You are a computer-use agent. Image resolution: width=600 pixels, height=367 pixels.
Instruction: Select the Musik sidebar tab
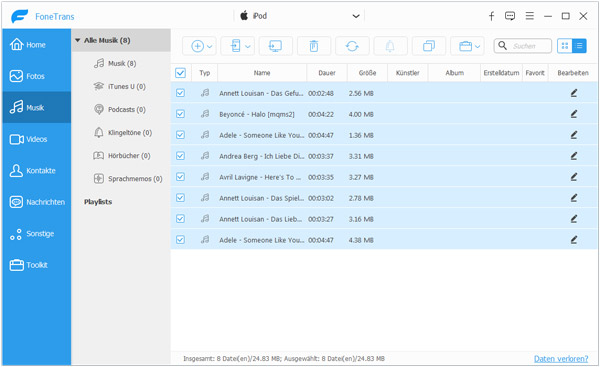[36, 108]
